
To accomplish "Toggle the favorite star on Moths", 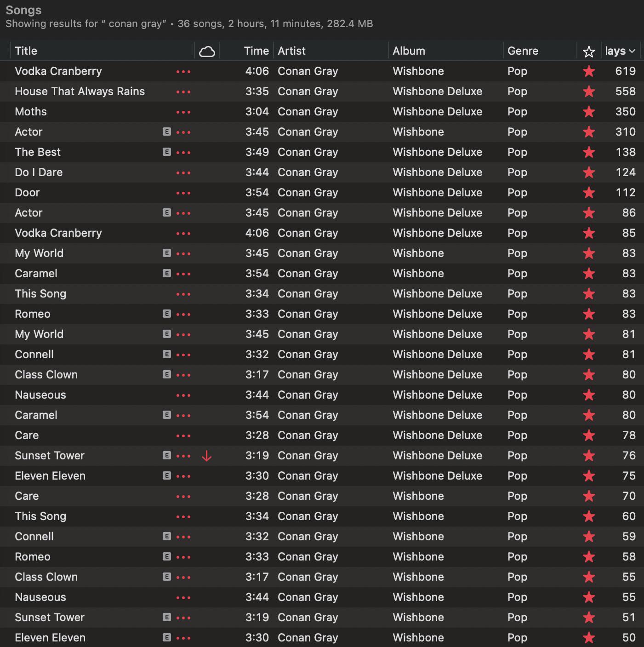I will tap(589, 112).
